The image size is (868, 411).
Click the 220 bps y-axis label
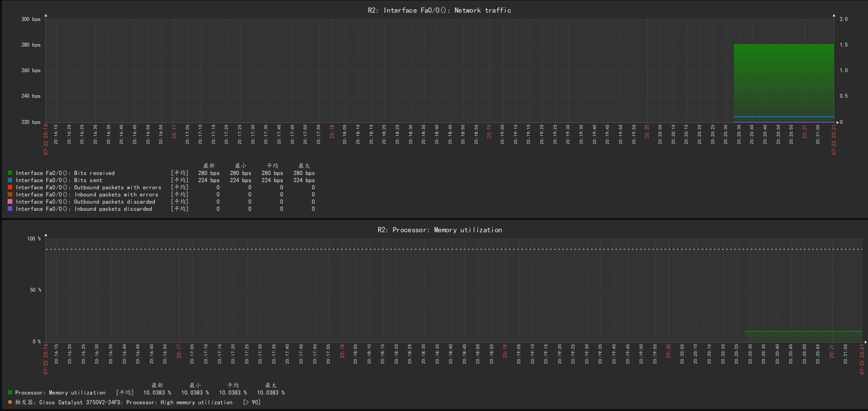[x=31, y=122]
